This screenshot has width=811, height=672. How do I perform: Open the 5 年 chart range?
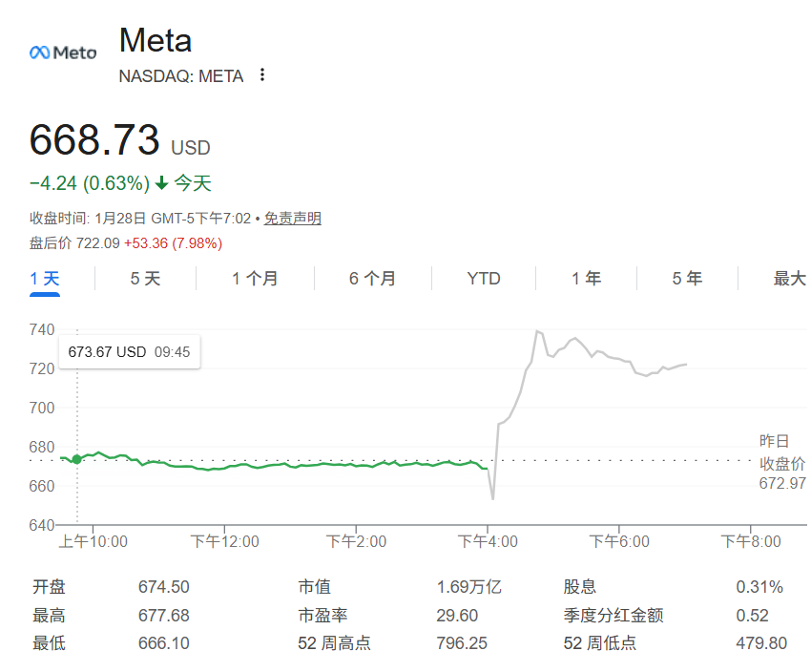click(687, 279)
